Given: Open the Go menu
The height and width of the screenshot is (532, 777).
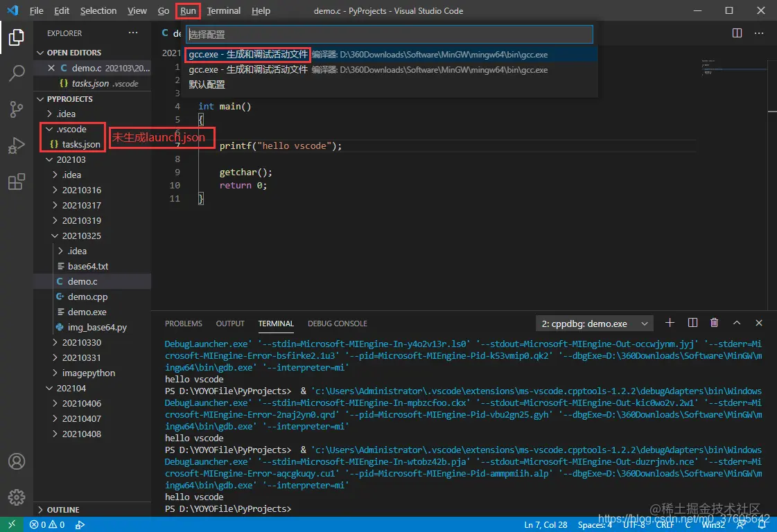Looking at the screenshot, I should [x=164, y=11].
